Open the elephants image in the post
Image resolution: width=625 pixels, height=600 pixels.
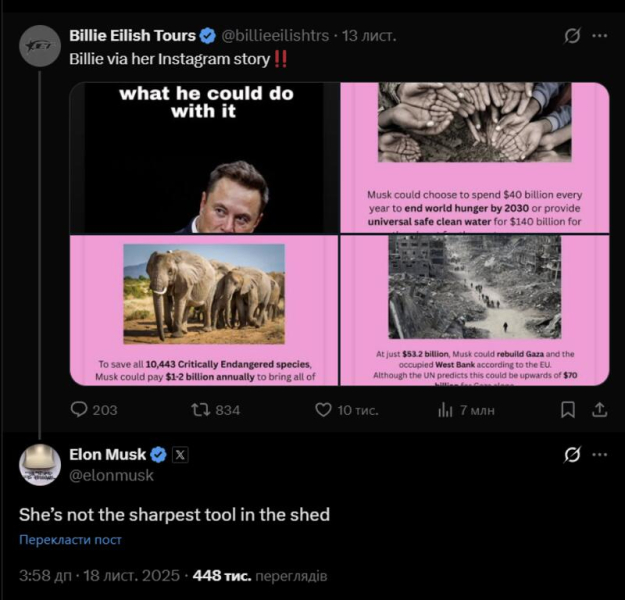tap(204, 310)
